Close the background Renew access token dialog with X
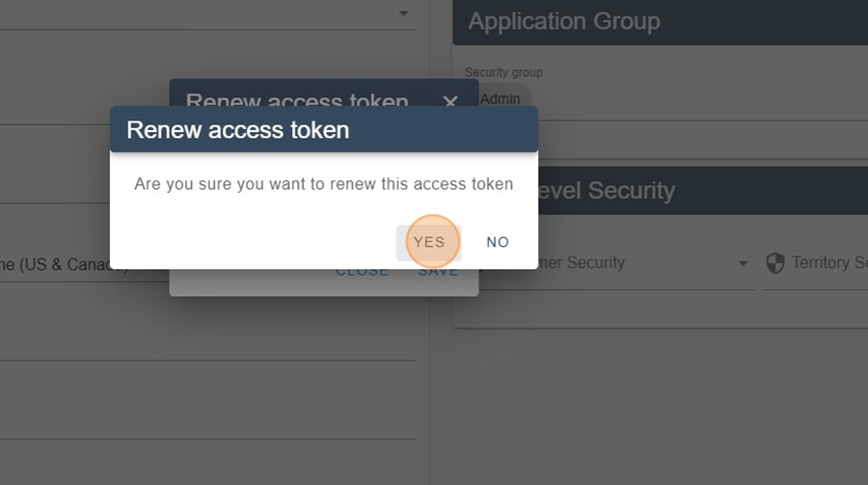Viewport: 868px width, 485px height. click(x=450, y=100)
